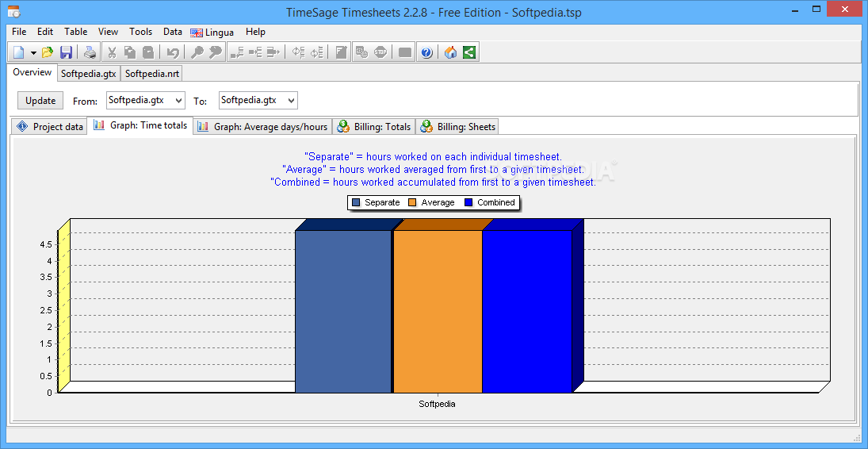Click the Print icon
The width and height of the screenshot is (868, 449).
[x=90, y=52]
